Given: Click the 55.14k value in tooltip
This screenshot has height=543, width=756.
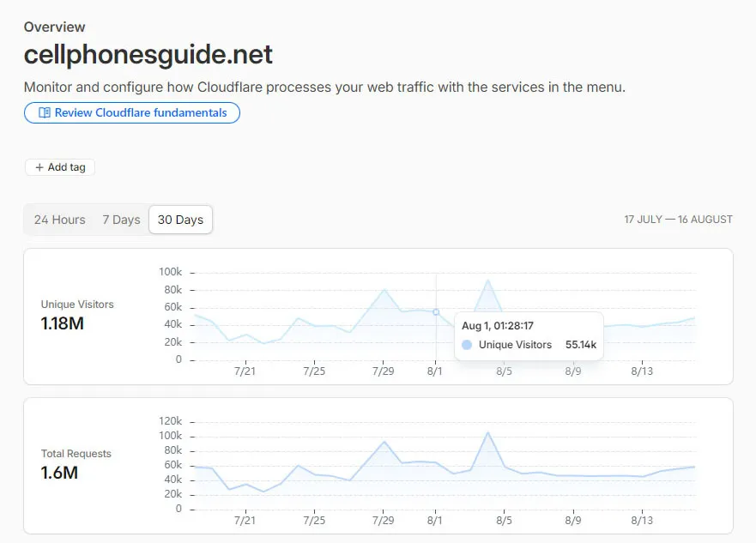Looking at the screenshot, I should (580, 345).
